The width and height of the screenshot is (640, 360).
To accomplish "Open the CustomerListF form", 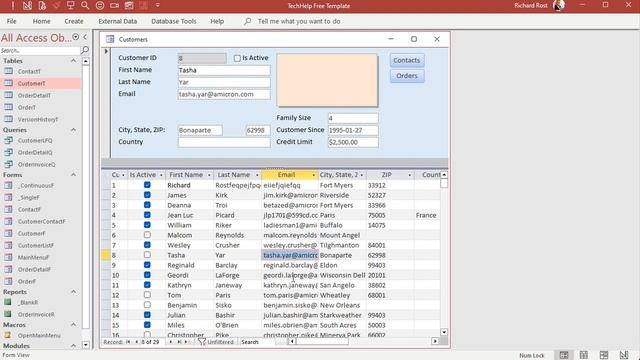I will [36, 246].
